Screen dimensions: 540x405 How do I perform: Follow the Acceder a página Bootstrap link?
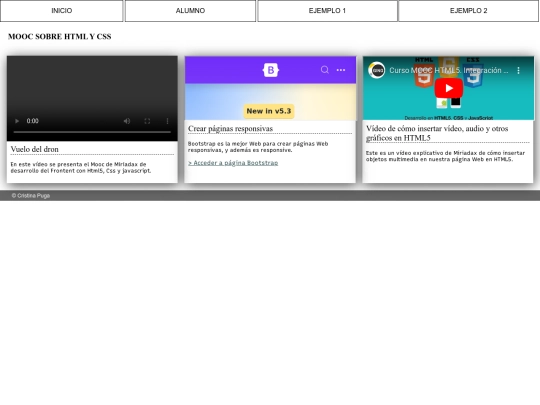tap(233, 163)
